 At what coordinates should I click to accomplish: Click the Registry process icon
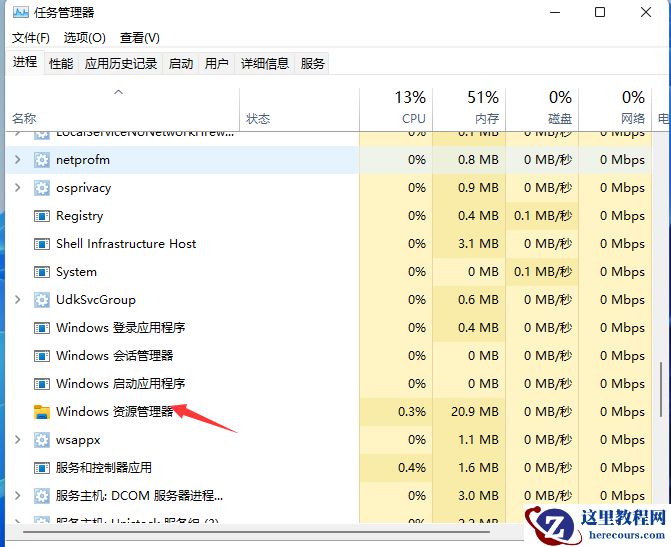(42, 216)
